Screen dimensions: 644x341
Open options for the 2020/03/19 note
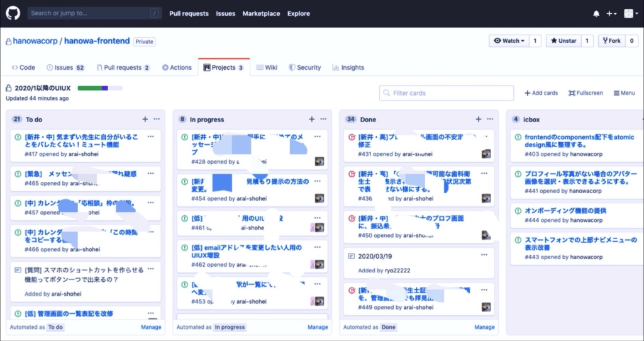484,255
